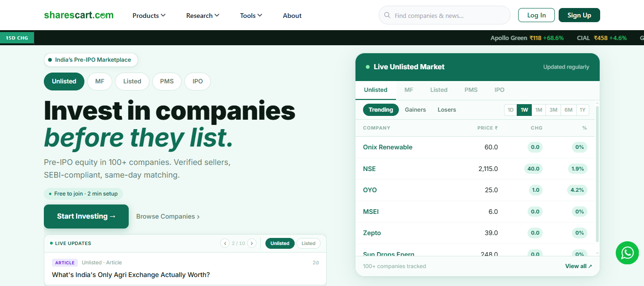The width and height of the screenshot is (644, 286).
Task: Select the Trending filter
Action: (381, 110)
